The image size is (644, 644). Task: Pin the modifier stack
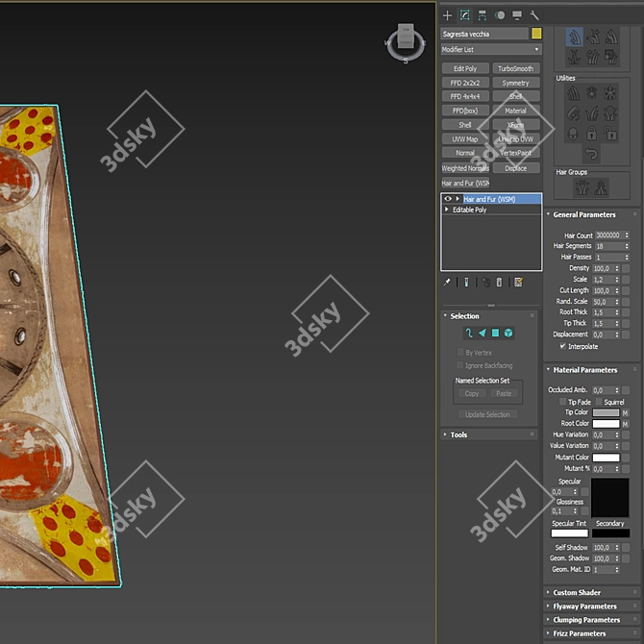pos(447,283)
